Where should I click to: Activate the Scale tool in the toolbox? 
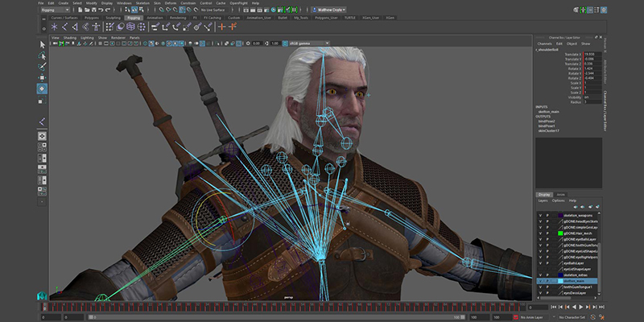[x=43, y=100]
